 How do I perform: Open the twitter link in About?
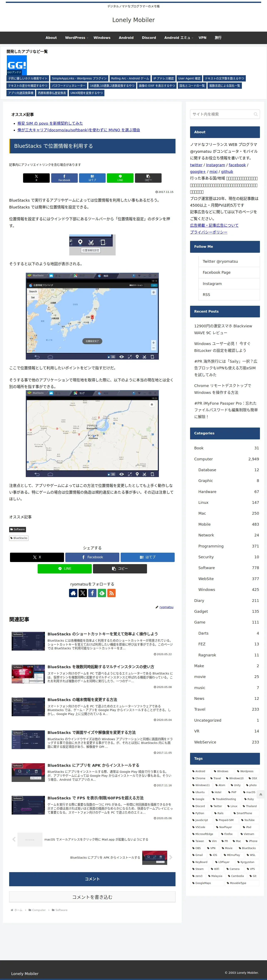[x=196, y=165]
